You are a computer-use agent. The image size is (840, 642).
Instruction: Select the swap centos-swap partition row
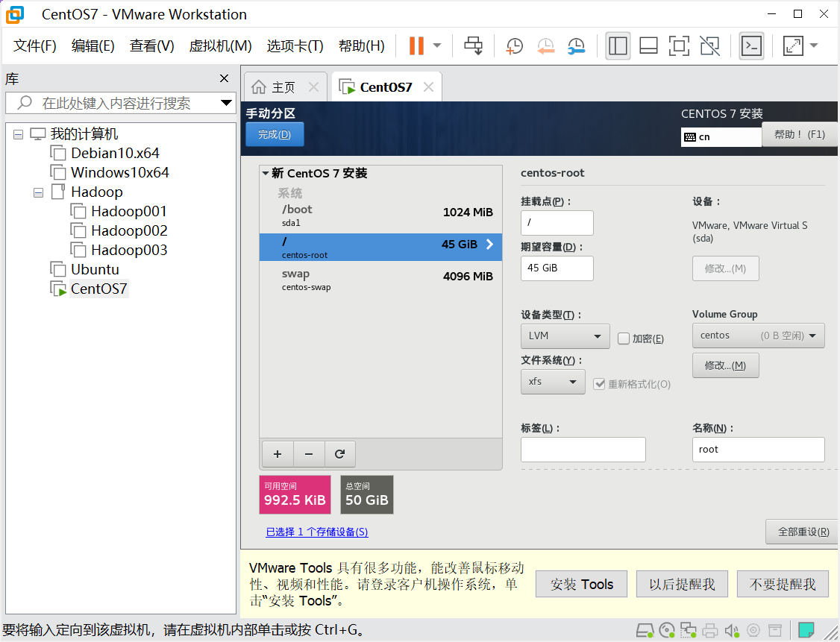pyautogui.click(x=380, y=280)
